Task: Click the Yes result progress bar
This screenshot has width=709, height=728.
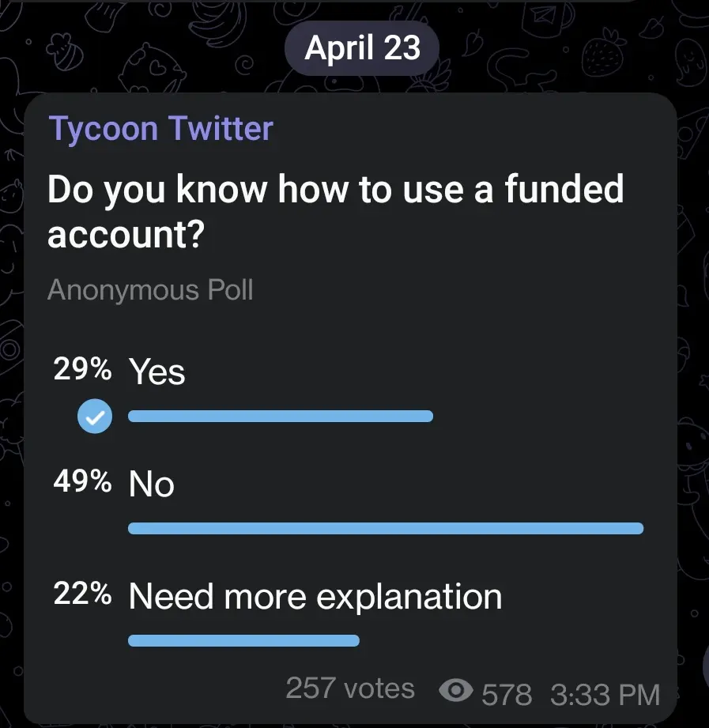Action: click(281, 417)
